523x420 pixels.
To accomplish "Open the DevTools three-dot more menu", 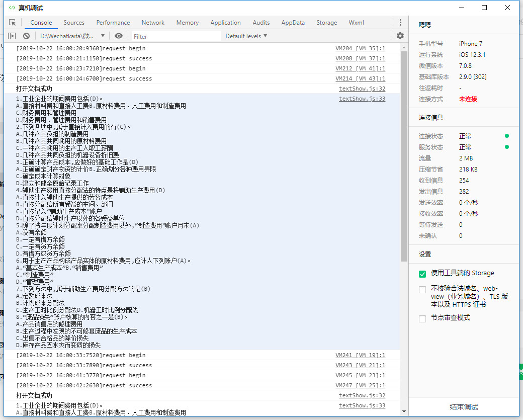I will 400,23.
